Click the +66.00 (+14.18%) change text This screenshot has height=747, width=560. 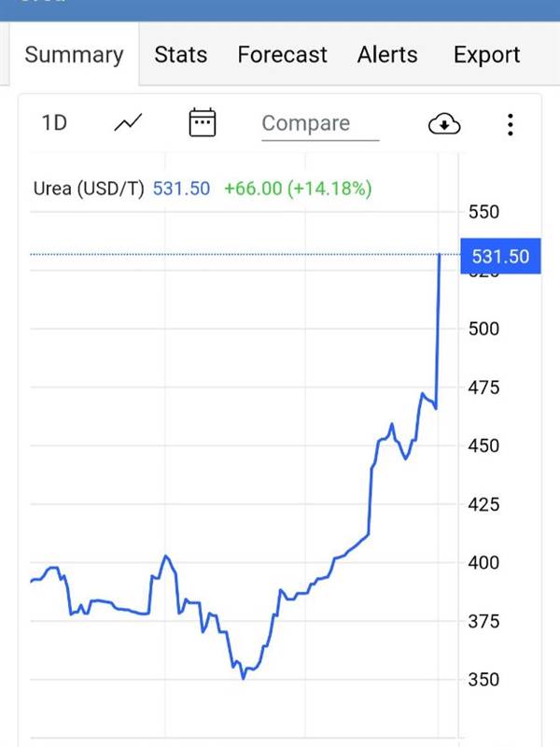pos(298,189)
